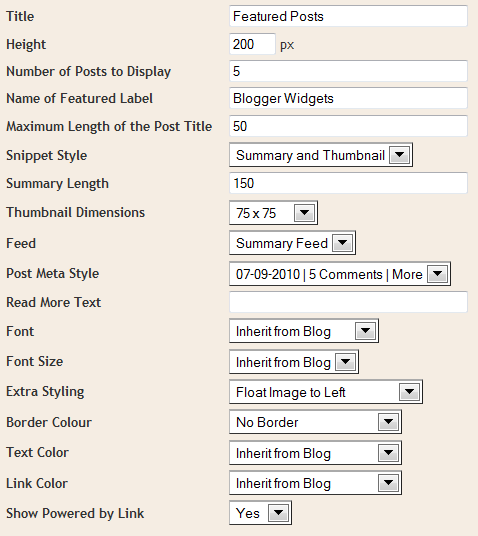Open the Show Powered by Link dropdown

click(260, 513)
